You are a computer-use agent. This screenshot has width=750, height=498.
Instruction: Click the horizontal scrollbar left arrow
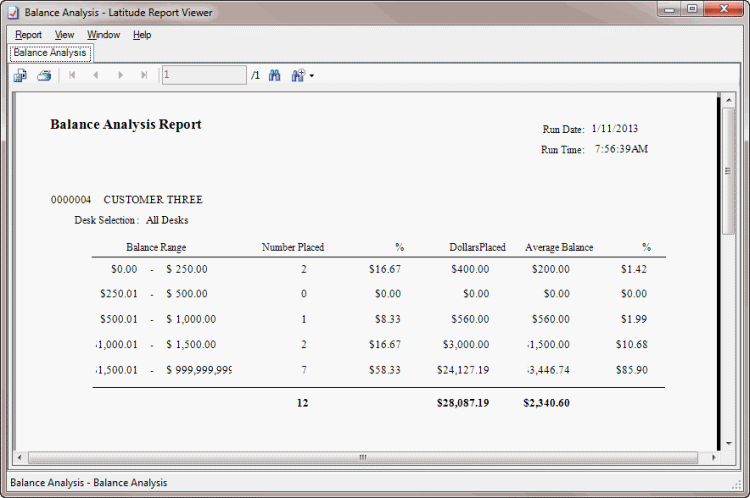tap(20, 458)
